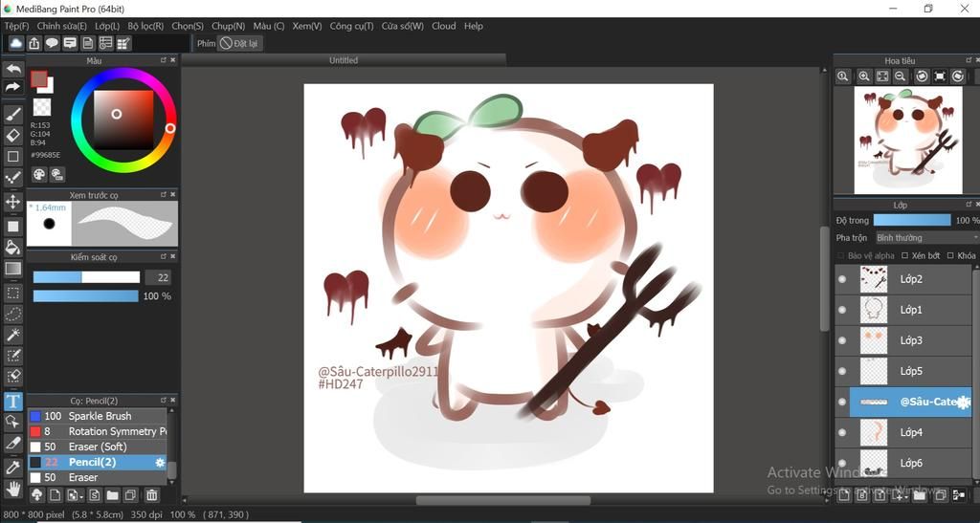This screenshot has width=980, height=523.
Task: Select the Dot pen tool
Action: 13,178
